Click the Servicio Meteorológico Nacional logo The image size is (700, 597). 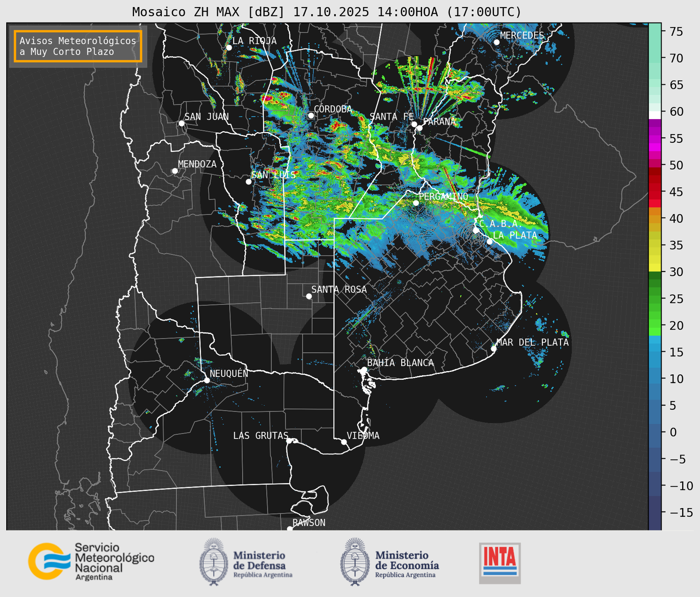pyautogui.click(x=91, y=561)
